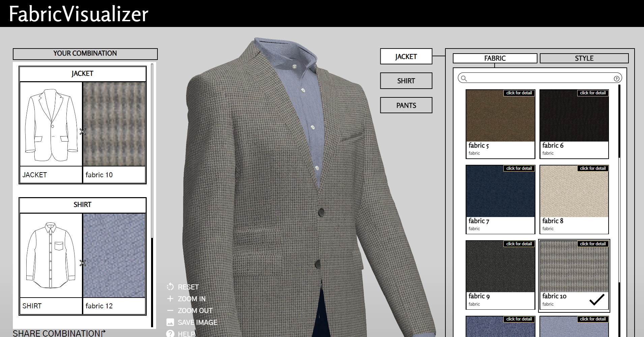Switch to the FABRIC tab
The height and width of the screenshot is (337, 644).
click(495, 58)
